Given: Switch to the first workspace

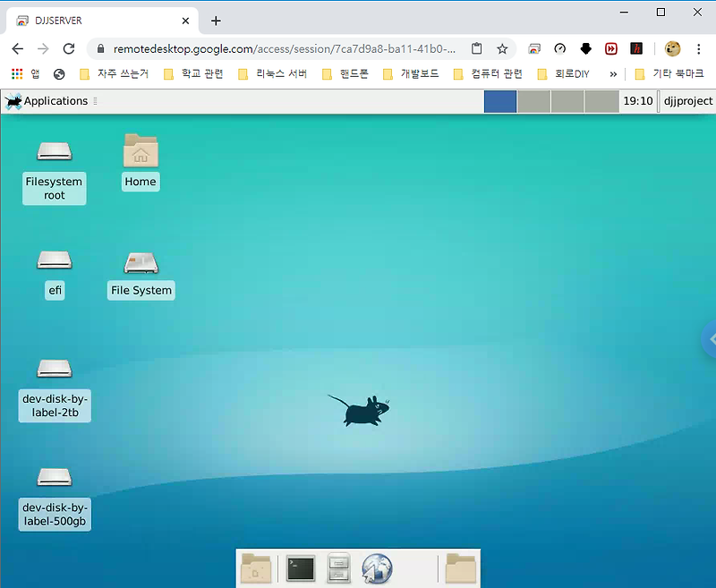Looking at the screenshot, I should (500, 101).
